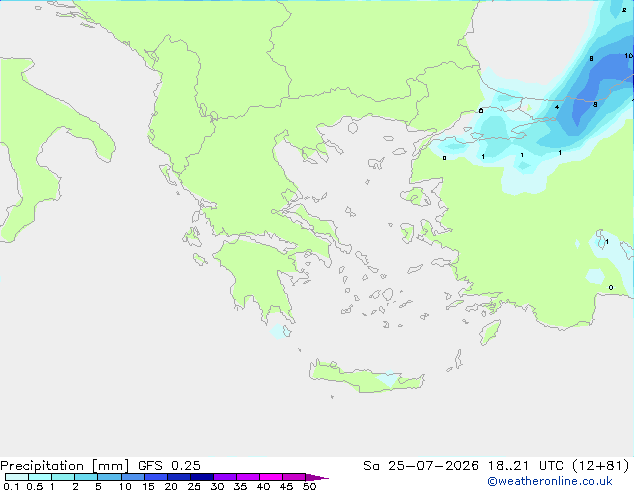634x490 pixels.
Task: Click the '10' precipitation value on map
Action: (629, 56)
